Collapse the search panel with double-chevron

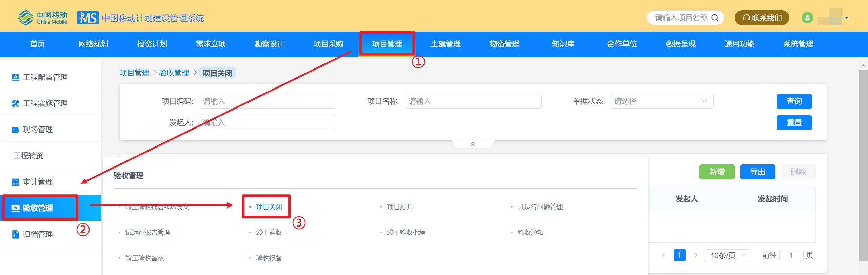tap(473, 144)
